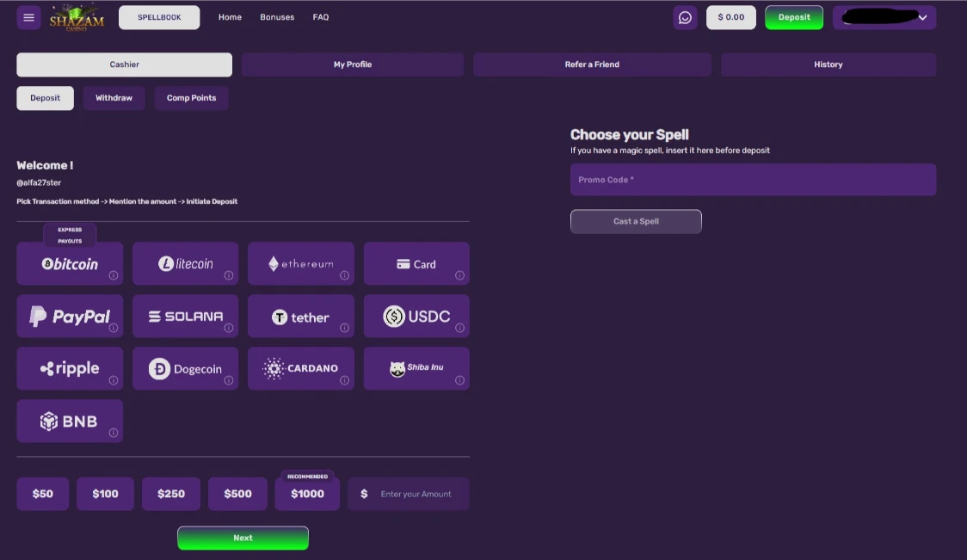Switch to the Withdraw tab
This screenshot has width=967, height=560.
tap(113, 97)
